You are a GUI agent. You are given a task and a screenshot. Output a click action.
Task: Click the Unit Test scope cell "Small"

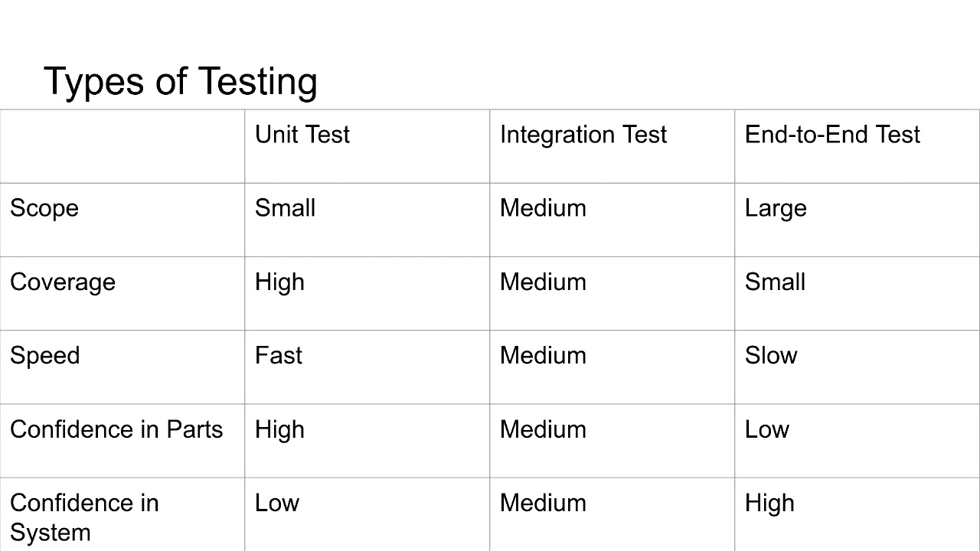pyautogui.click(x=285, y=208)
